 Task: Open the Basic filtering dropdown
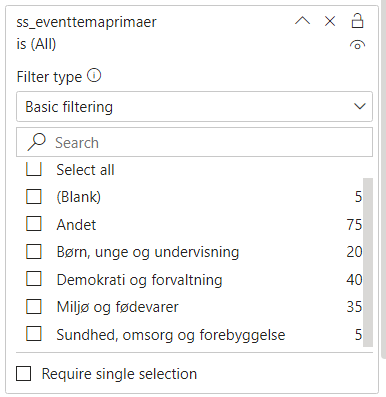point(194,107)
